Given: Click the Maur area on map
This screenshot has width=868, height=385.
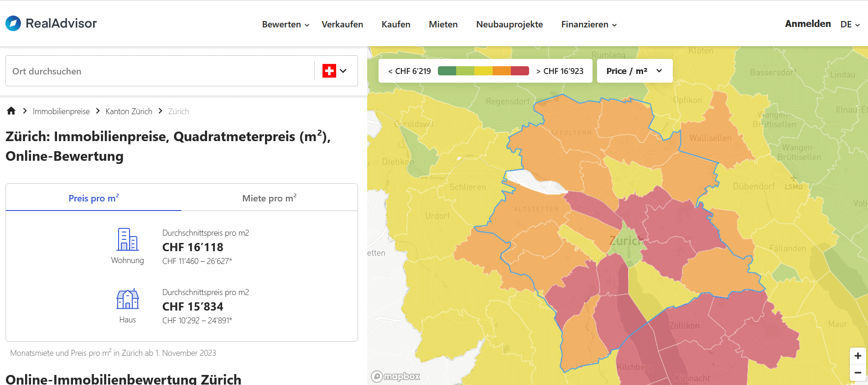Looking at the screenshot, I should tap(837, 324).
